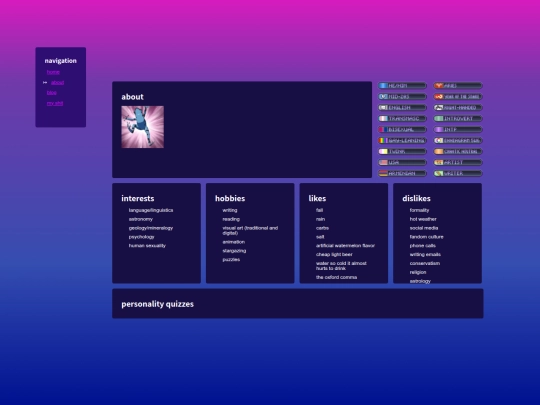Image resolution: width=540 pixels, height=405 pixels.
Task: Select 'astronomy' in interests
Action: point(141,219)
